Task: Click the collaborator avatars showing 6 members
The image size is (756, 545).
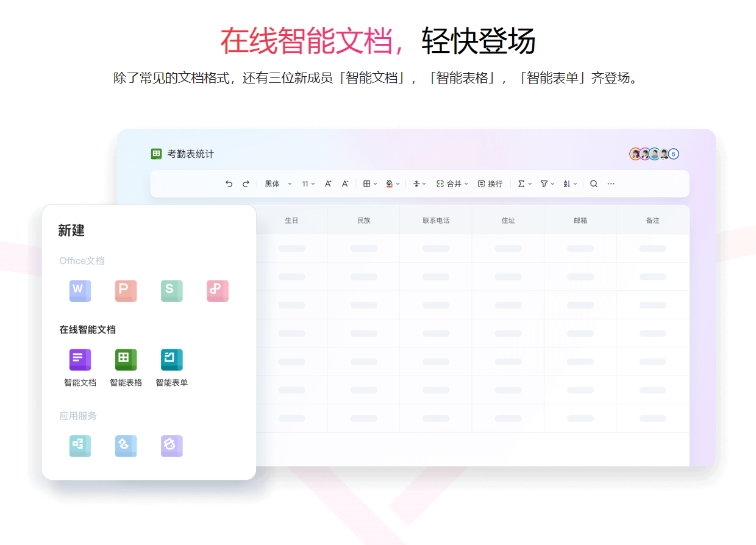Action: (x=654, y=154)
